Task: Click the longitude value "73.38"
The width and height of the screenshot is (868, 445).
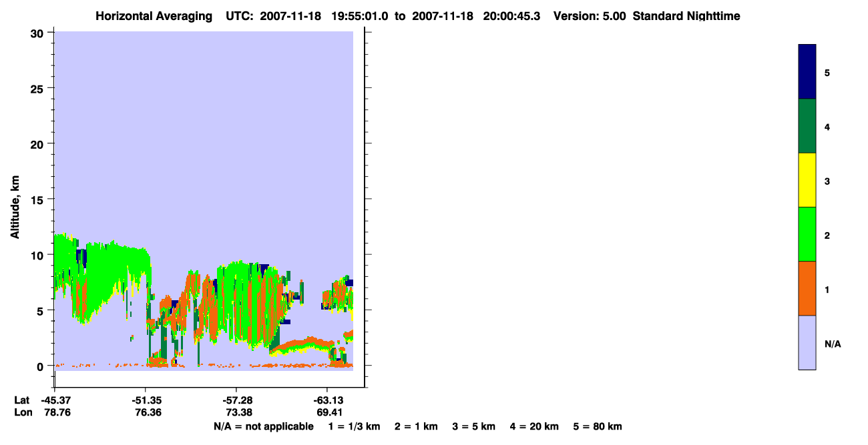Action: tap(238, 412)
